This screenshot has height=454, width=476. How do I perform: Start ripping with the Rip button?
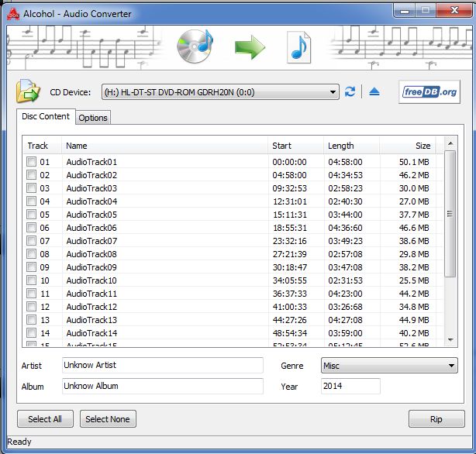436,419
